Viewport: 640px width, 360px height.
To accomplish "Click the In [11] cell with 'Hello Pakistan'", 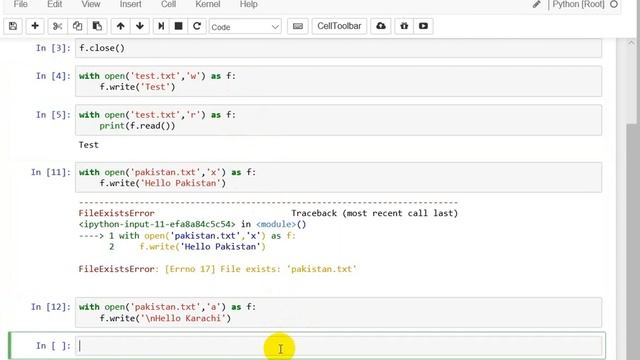I will [x=338, y=178].
